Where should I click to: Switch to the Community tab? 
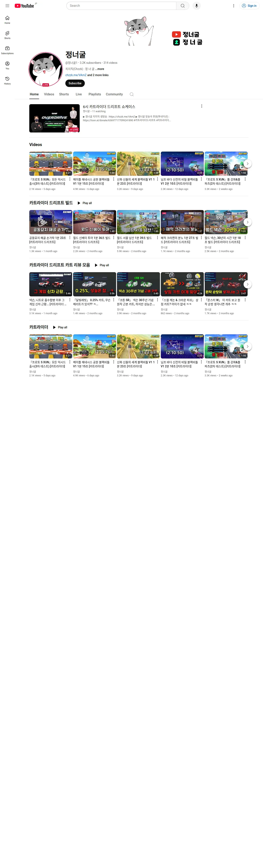point(114,94)
